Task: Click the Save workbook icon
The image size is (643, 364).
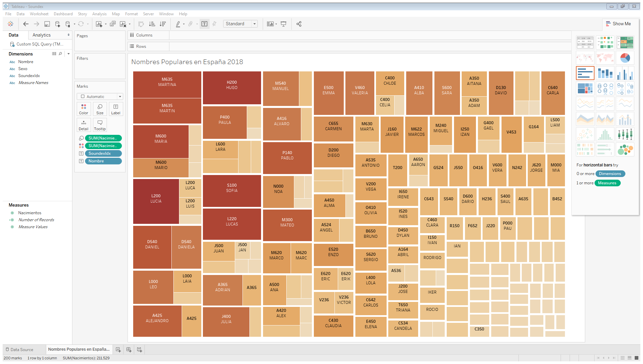Action: [x=47, y=24]
